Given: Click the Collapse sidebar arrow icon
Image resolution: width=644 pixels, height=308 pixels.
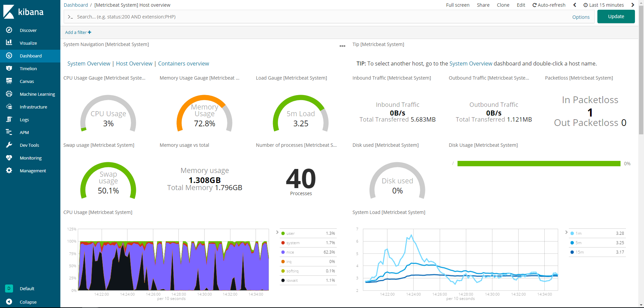Looking at the screenshot, I should 9,302.
